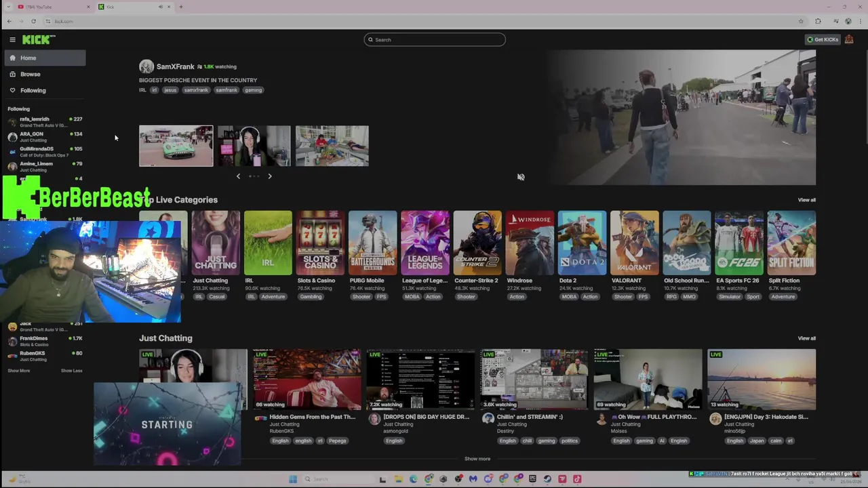The image size is (868, 488).
Task: Open RubenGKS in the following list
Action: (45, 356)
